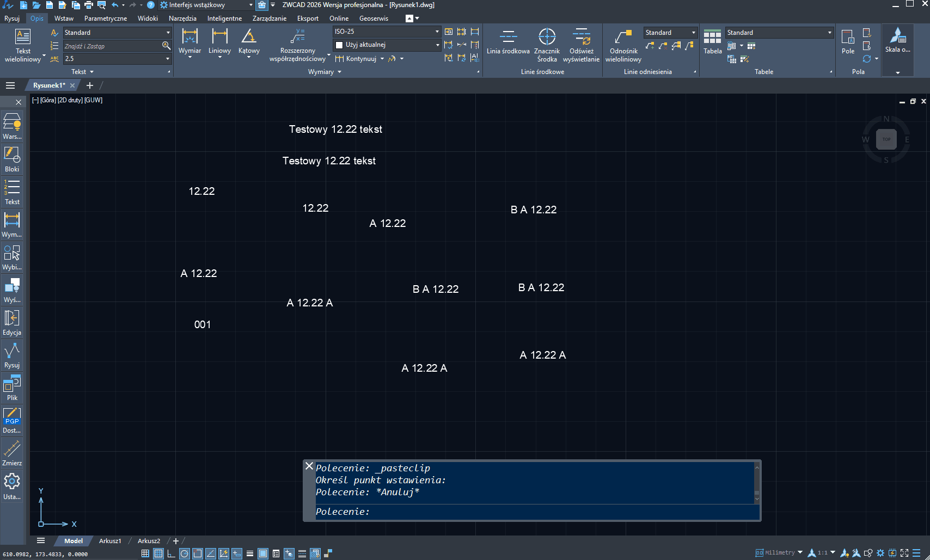Screen dimensions: 930x560
Task: Open the Tekst sidebar panel
Action: pos(12,192)
